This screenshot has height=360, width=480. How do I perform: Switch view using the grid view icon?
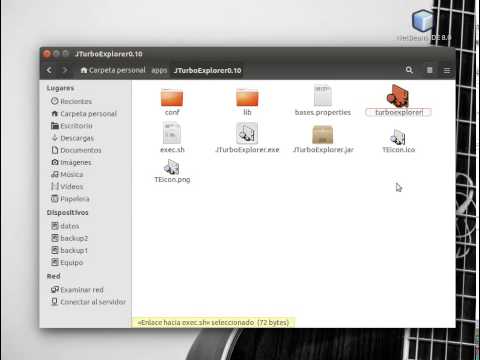pyautogui.click(x=429, y=70)
